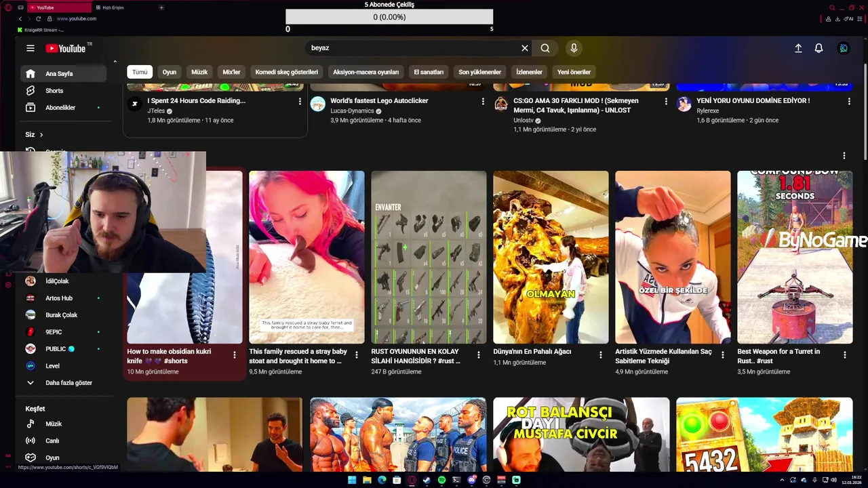Select the El sanatları chip
The width and height of the screenshot is (868, 488).
click(x=429, y=72)
